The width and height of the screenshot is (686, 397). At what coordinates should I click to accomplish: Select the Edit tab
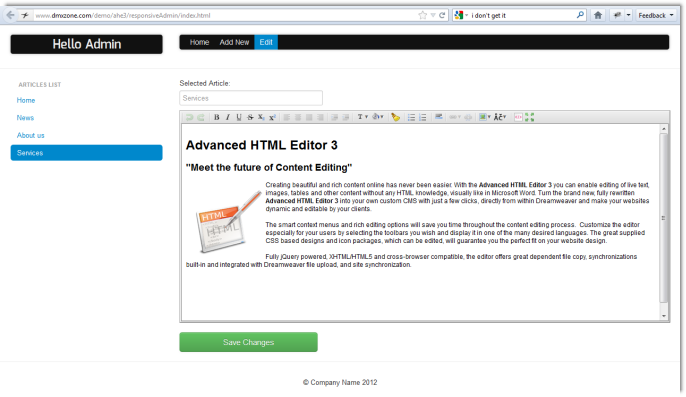(266, 42)
